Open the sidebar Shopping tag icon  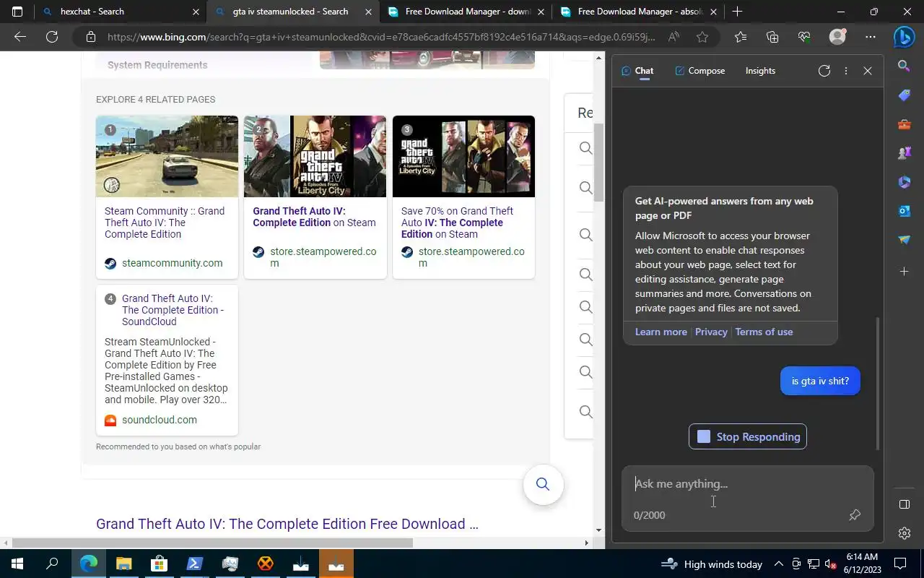point(904,95)
